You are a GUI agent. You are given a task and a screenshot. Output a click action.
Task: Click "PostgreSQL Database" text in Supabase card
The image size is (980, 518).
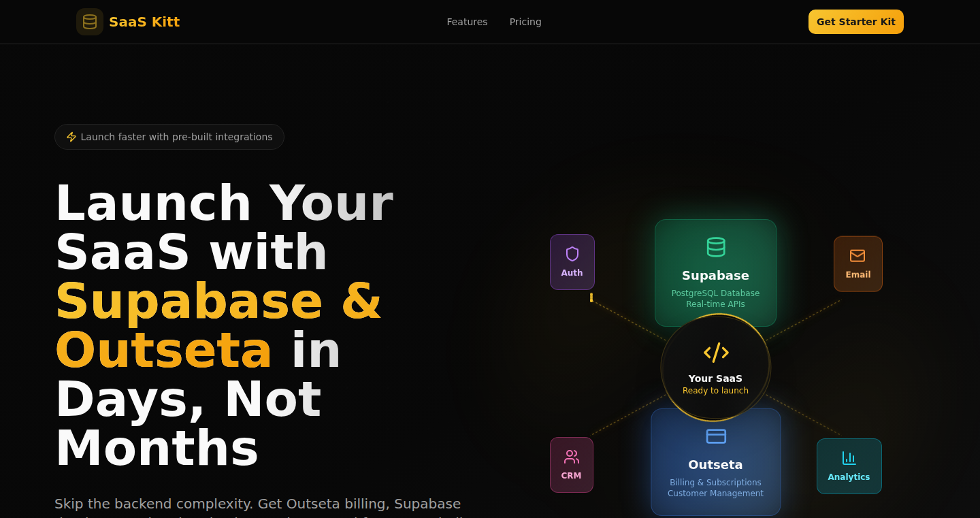[715, 293]
